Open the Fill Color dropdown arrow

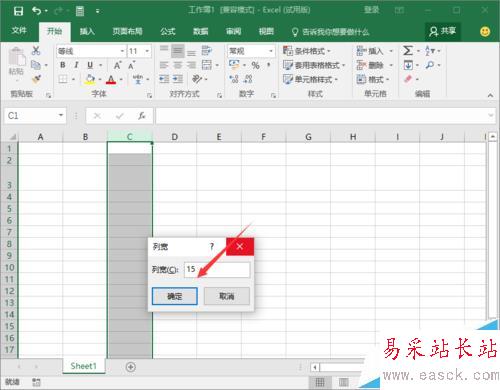click(100, 79)
